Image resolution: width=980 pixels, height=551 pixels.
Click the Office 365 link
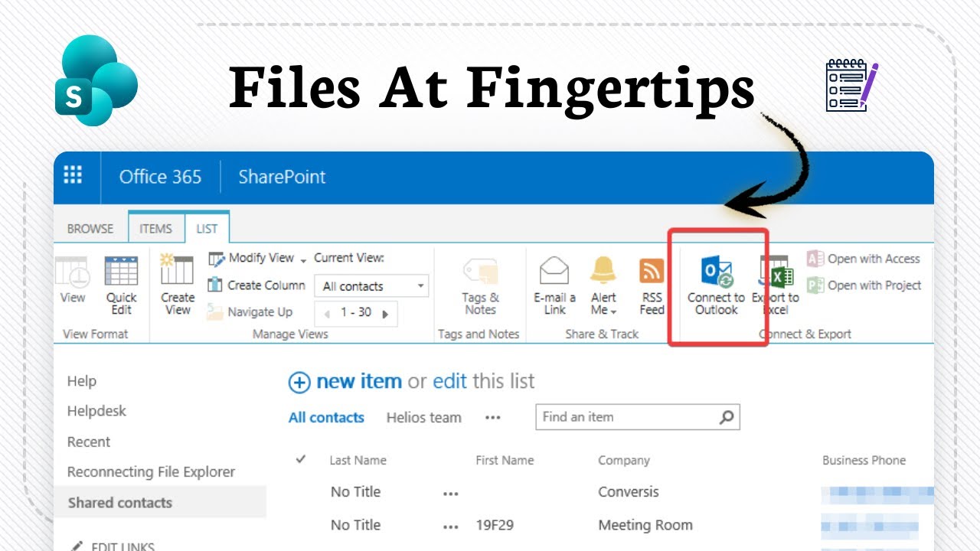160,177
